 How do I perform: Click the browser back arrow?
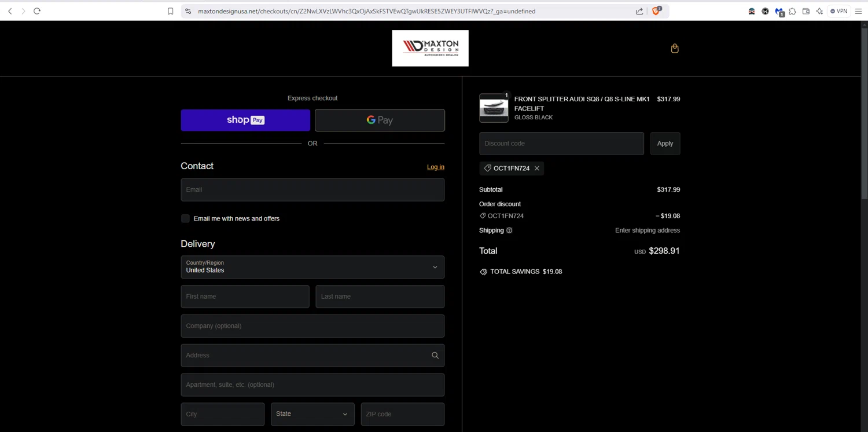pyautogui.click(x=10, y=11)
